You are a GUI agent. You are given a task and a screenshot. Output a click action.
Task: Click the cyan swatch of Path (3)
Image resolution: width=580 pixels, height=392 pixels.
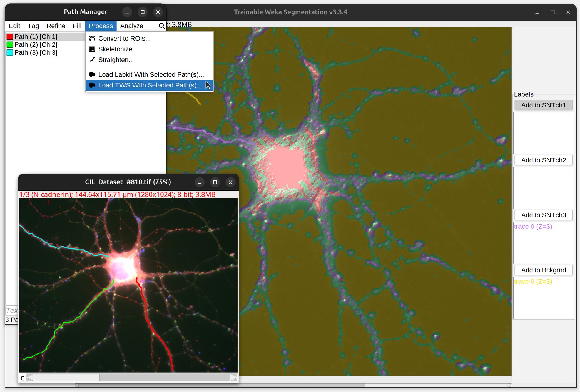(x=10, y=53)
